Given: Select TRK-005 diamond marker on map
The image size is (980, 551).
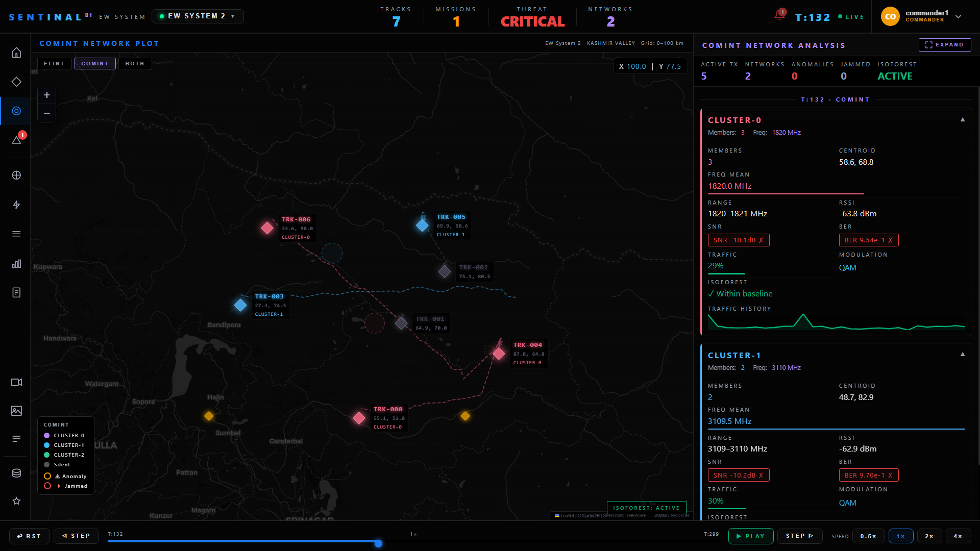Looking at the screenshot, I should click(422, 225).
